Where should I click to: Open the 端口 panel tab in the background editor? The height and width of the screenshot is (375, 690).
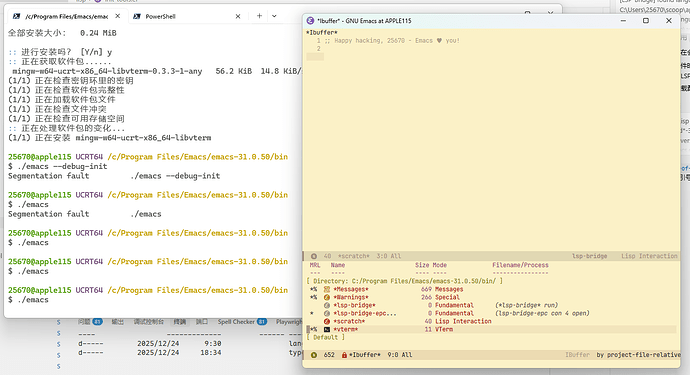[202, 322]
